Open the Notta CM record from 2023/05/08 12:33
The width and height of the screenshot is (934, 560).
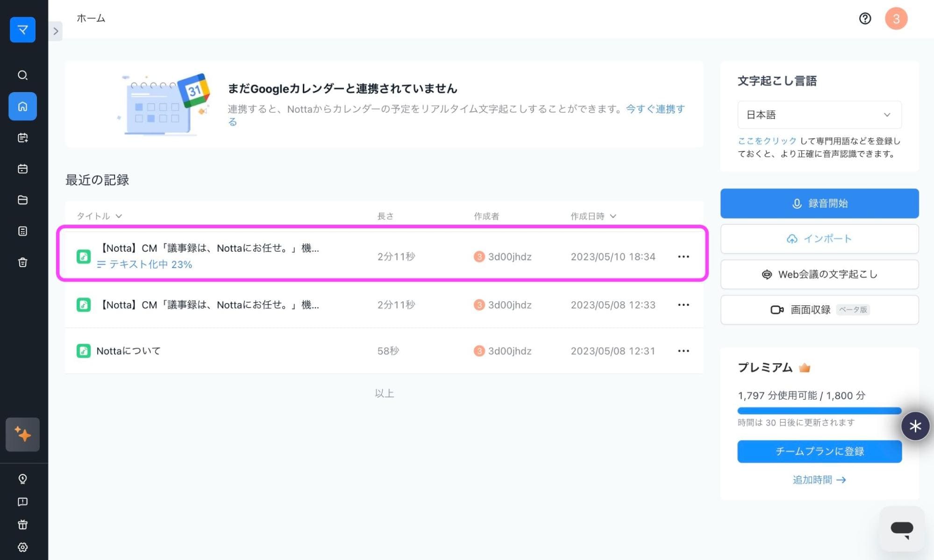[384, 305]
